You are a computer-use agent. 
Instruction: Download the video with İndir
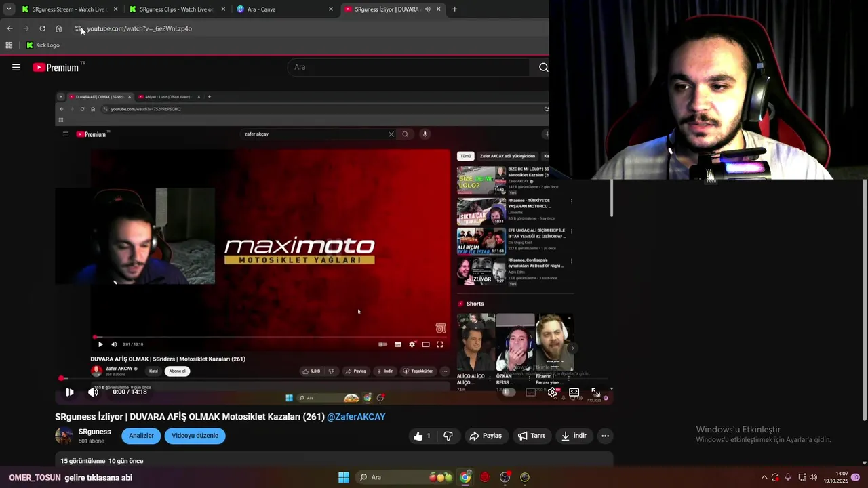click(x=574, y=436)
